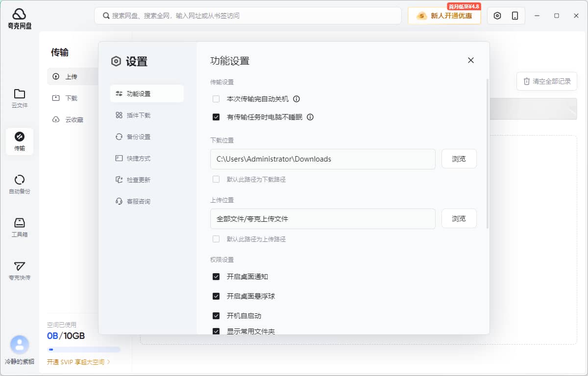Select 插件下载 in settings menu

pos(147,115)
